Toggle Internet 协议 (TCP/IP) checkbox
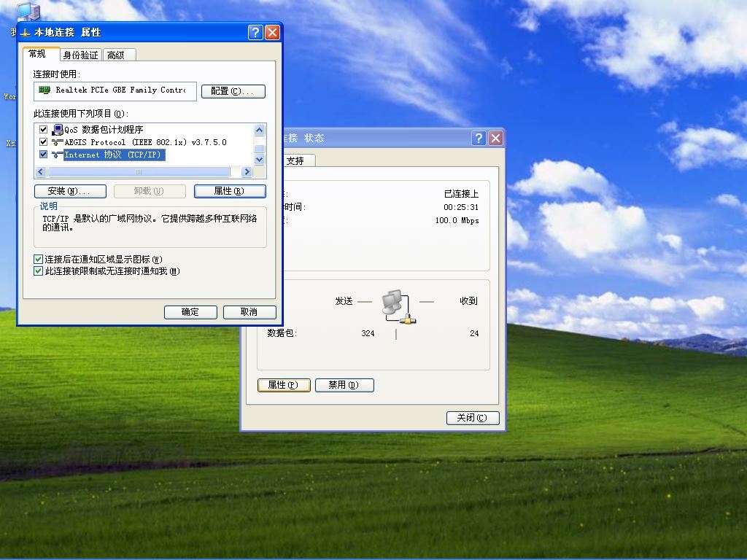This screenshot has width=747, height=560. [x=43, y=155]
